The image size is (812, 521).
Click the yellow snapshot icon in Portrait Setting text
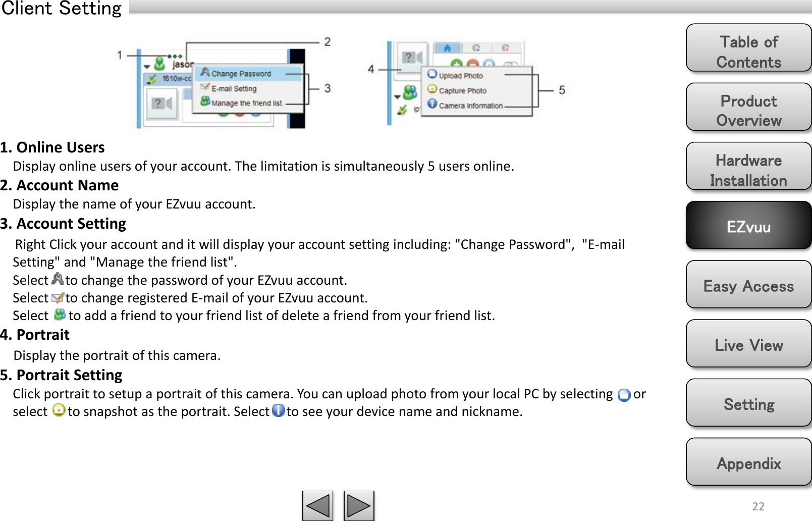point(59,410)
